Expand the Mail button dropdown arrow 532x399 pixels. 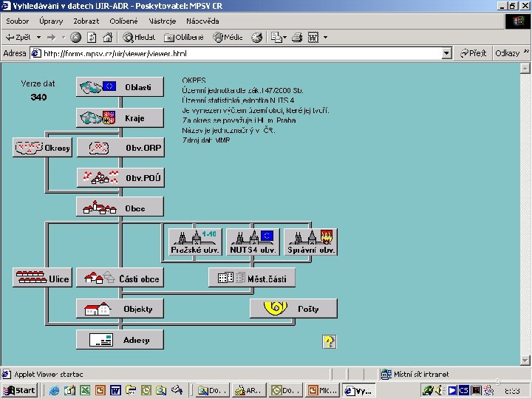[285, 38]
